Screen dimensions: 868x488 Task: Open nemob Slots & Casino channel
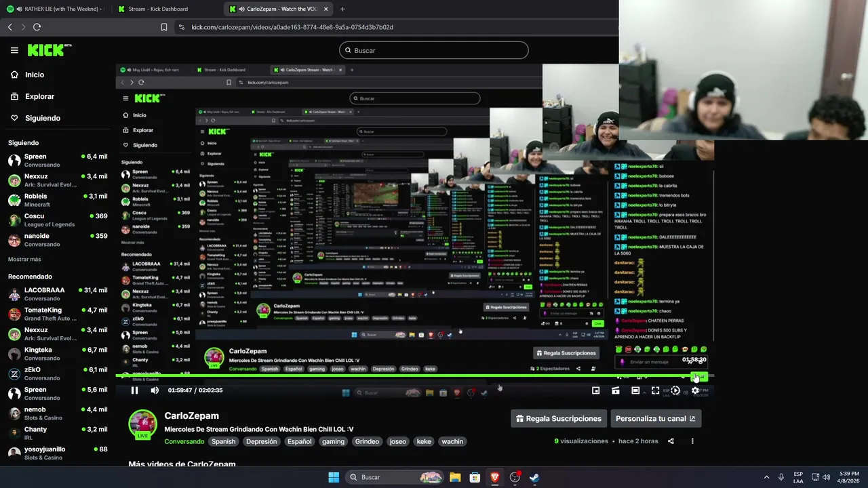pos(58,413)
